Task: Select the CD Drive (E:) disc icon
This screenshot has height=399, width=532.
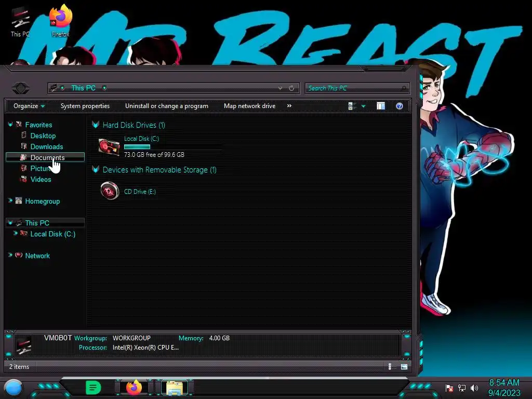Action: (110, 191)
